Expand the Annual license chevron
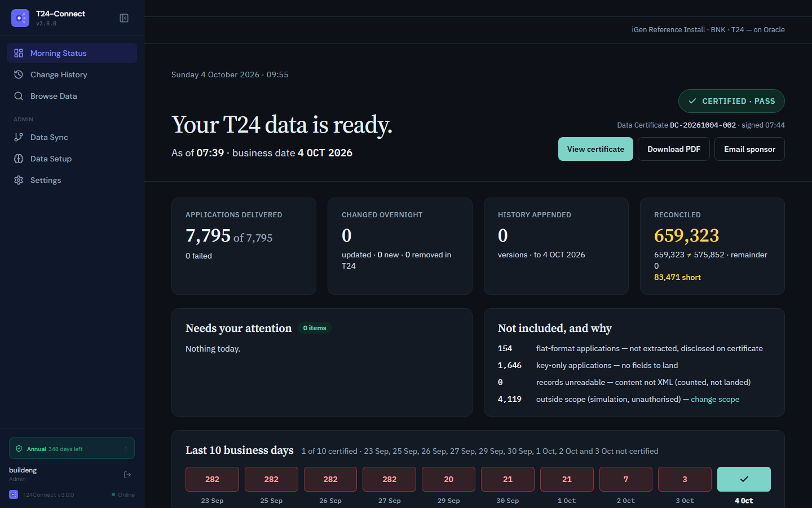812x508 pixels. coord(125,449)
